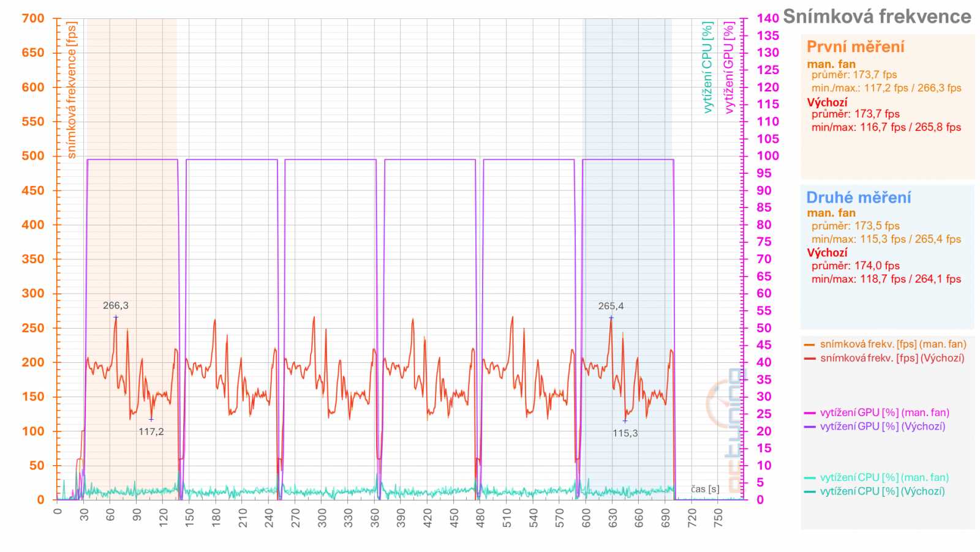Select legend entry snímková frekv. [fps] (man. fan)
980x552 pixels.
click(x=893, y=344)
